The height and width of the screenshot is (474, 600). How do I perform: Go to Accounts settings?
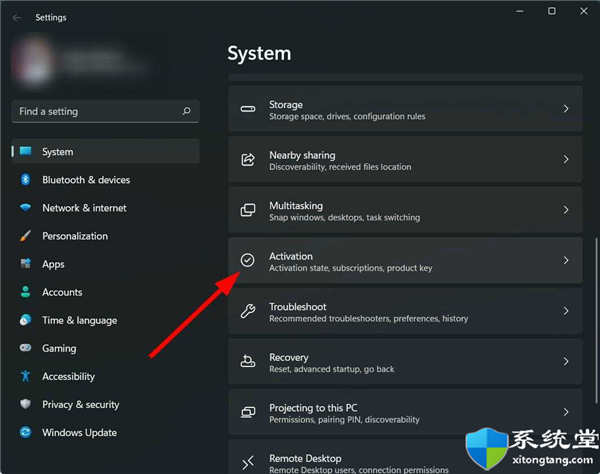[62, 292]
